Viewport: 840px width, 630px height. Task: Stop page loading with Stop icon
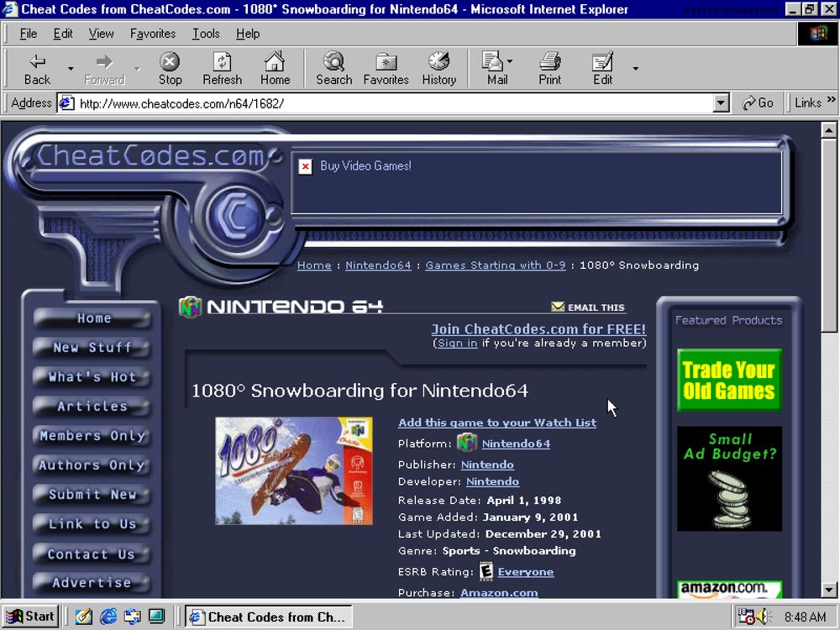tap(170, 69)
